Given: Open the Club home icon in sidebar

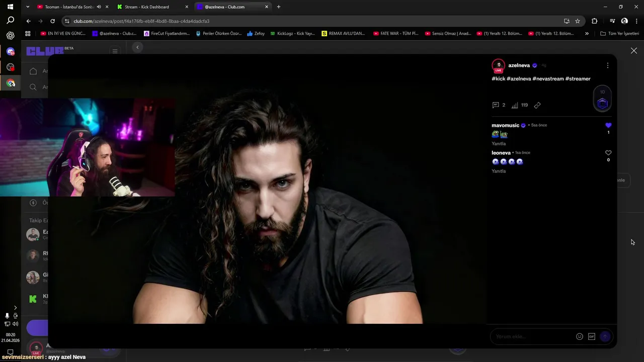Looking at the screenshot, I should 33,71.
